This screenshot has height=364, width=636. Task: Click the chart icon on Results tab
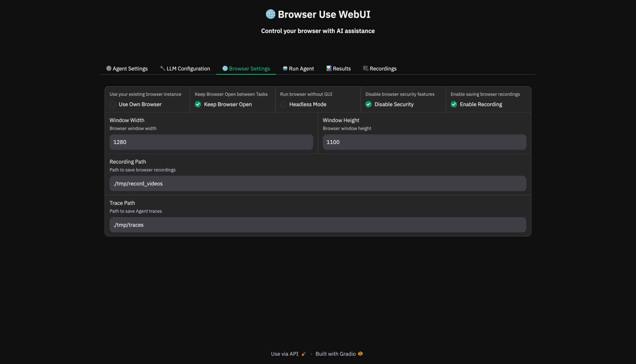[329, 68]
